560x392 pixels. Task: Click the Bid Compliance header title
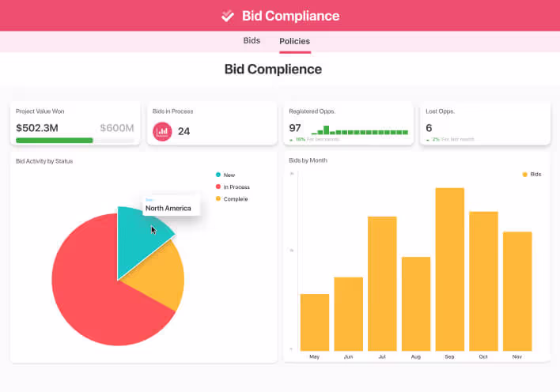coord(290,16)
